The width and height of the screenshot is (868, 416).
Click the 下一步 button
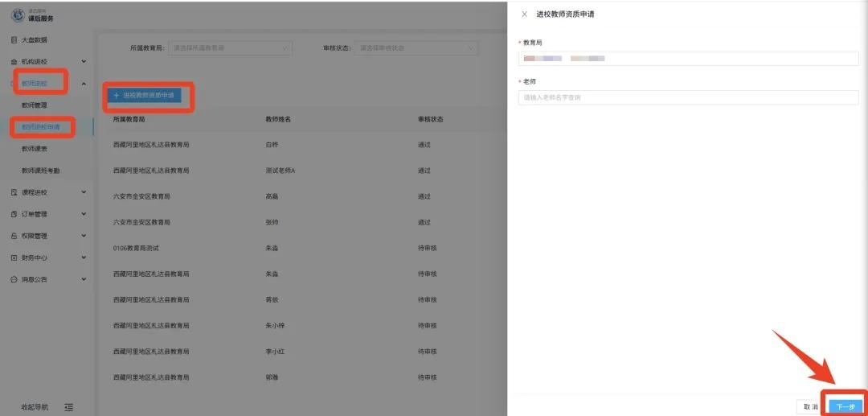tap(845, 406)
